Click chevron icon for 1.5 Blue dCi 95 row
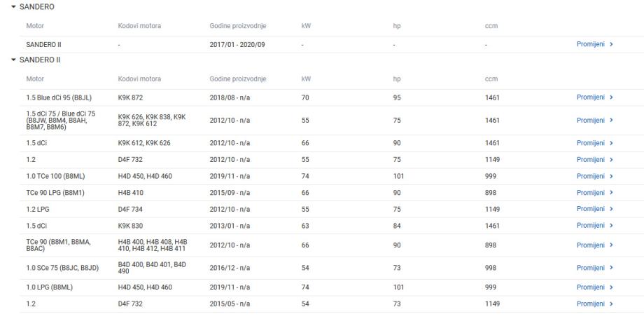 point(612,97)
